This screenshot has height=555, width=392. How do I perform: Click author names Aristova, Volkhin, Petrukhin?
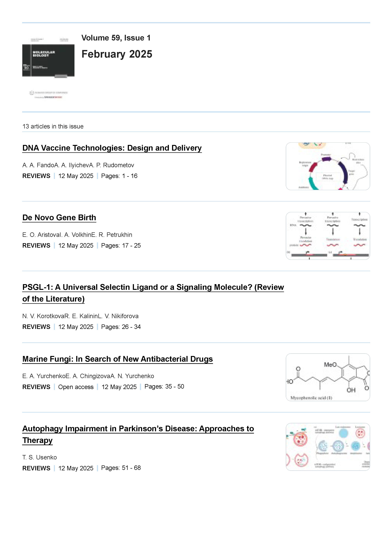77,235
